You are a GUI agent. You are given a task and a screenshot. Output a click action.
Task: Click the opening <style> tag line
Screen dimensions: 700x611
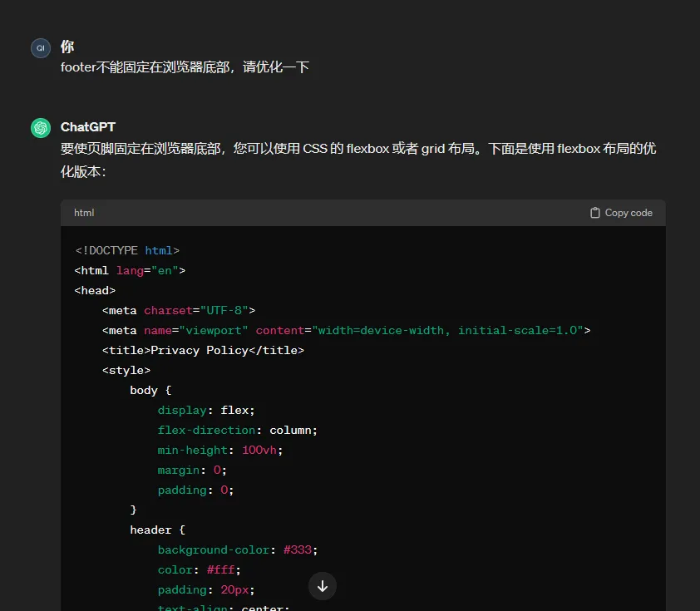coord(126,370)
